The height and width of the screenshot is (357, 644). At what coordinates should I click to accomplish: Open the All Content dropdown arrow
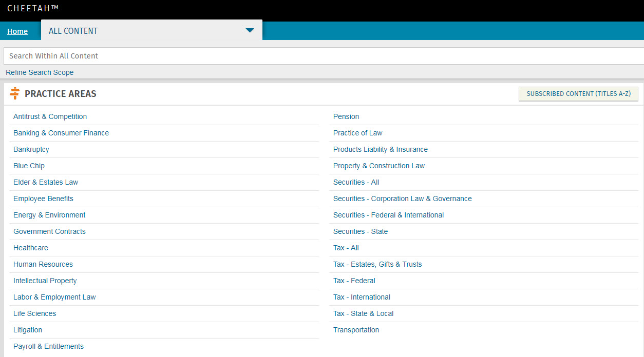point(250,30)
